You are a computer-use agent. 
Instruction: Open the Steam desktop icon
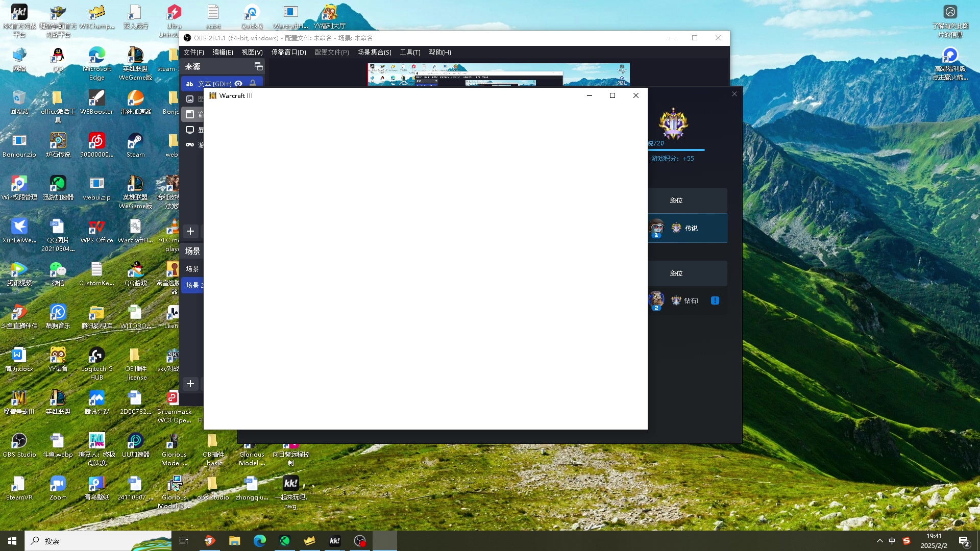point(136,145)
